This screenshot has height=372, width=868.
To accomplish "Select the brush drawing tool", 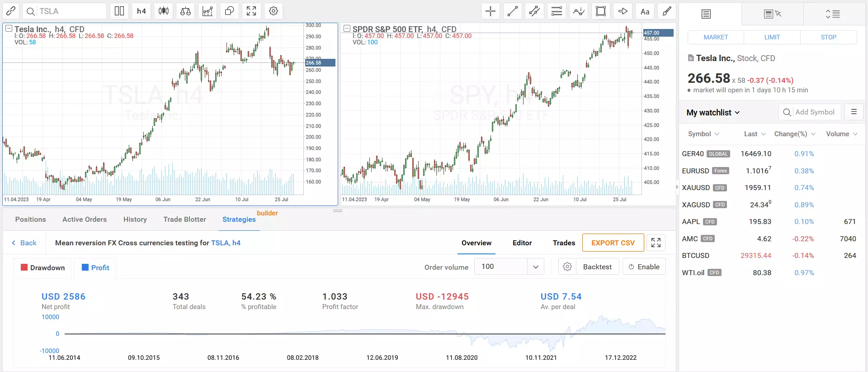I will click(x=667, y=11).
